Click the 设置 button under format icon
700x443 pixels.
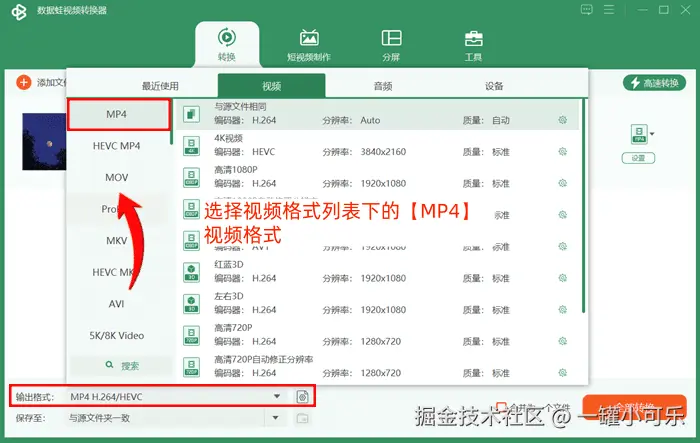coord(638,158)
